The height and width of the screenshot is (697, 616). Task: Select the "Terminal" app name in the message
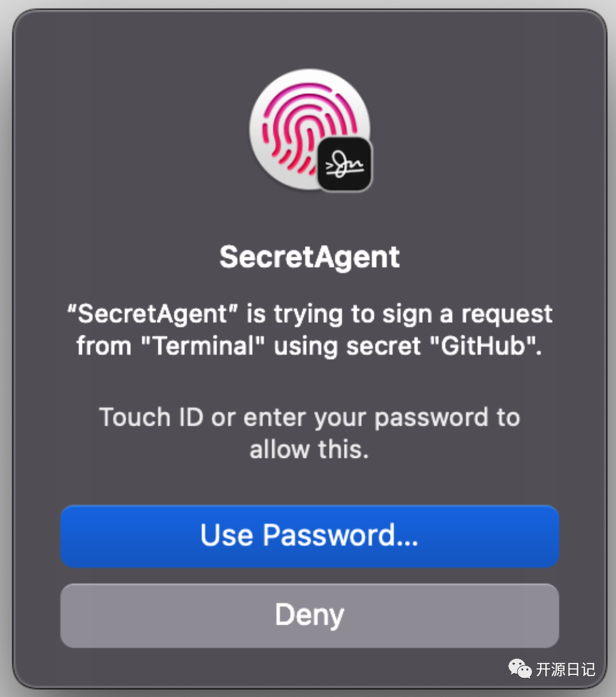(x=203, y=346)
